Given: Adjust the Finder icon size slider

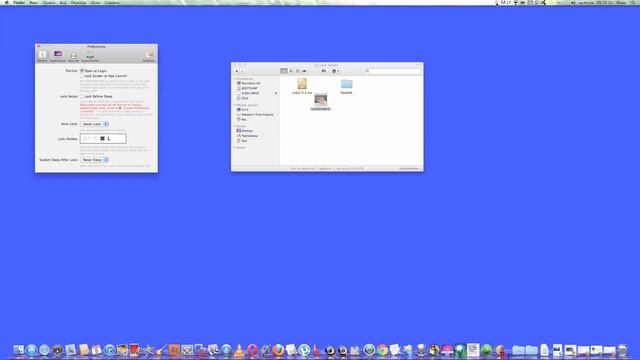Looking at the screenshot, I should pyautogui.click(x=409, y=169).
